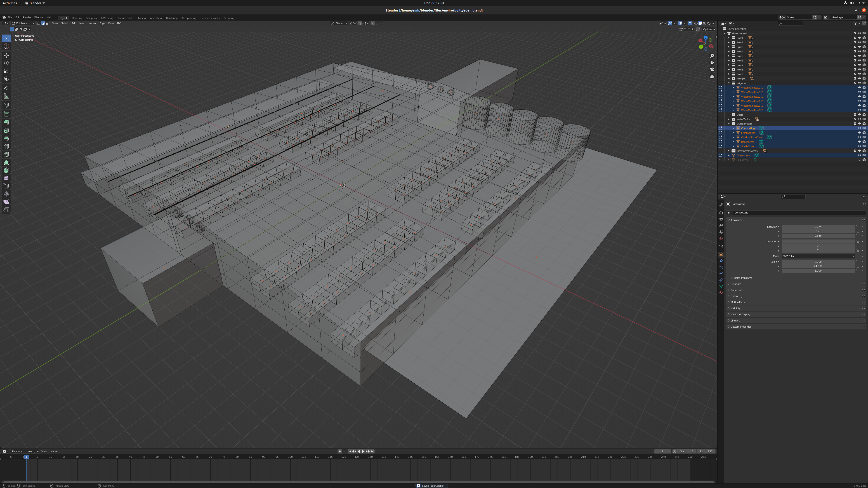
Task: Select the Measure tool
Action: (x=6, y=96)
